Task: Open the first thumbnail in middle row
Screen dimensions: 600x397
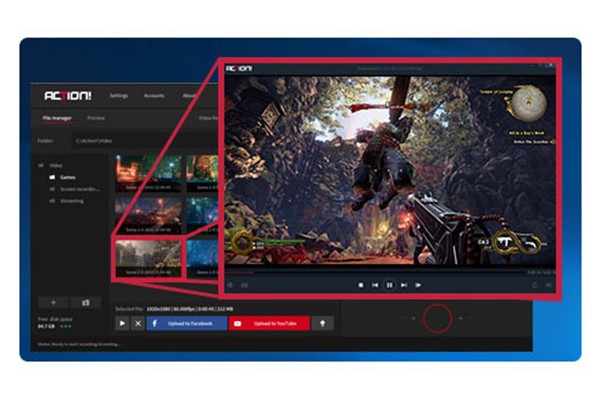Action: [x=148, y=215]
